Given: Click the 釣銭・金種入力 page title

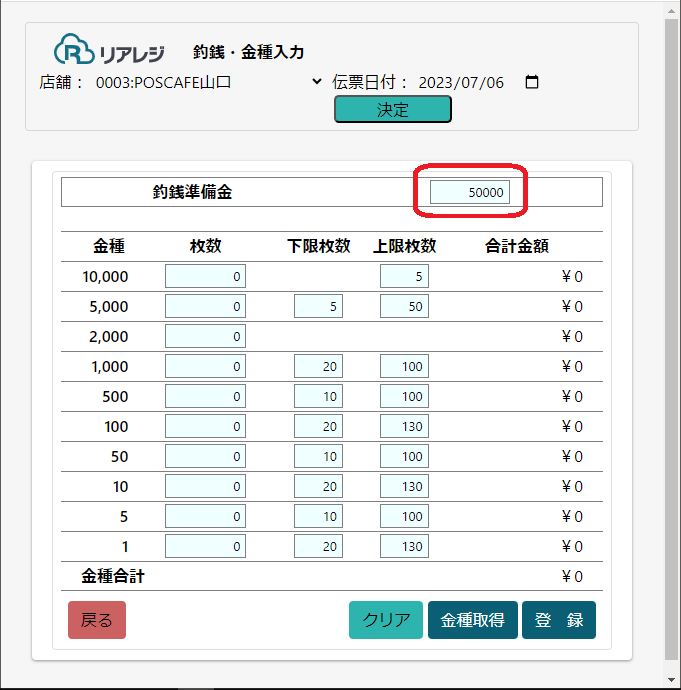Looking at the screenshot, I should pos(249,52).
